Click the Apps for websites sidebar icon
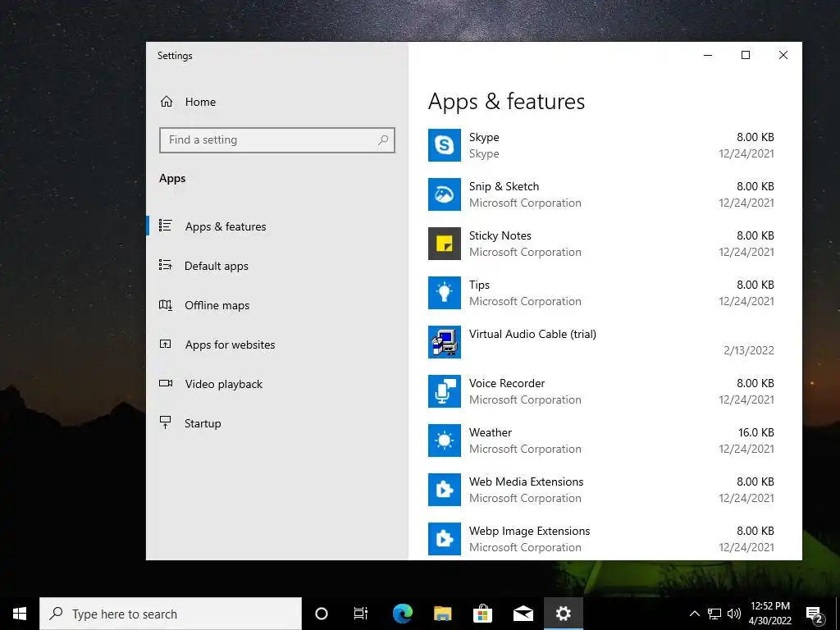840x630 pixels. (x=165, y=344)
